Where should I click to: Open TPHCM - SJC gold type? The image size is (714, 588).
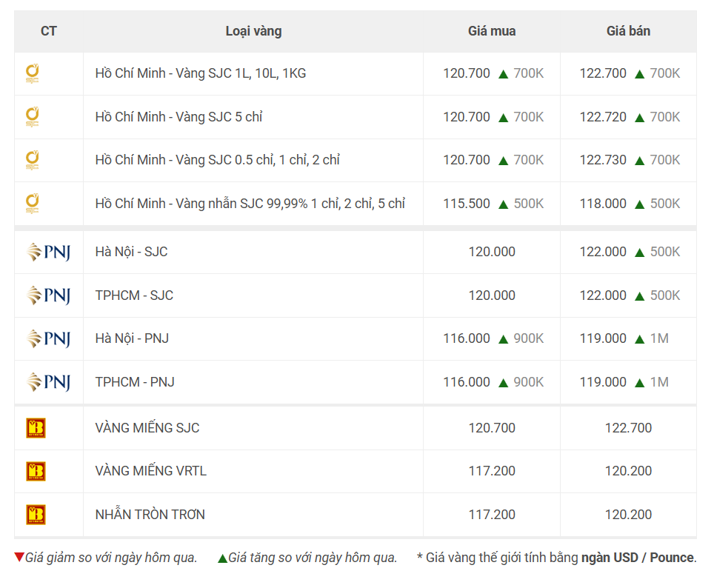134,295
